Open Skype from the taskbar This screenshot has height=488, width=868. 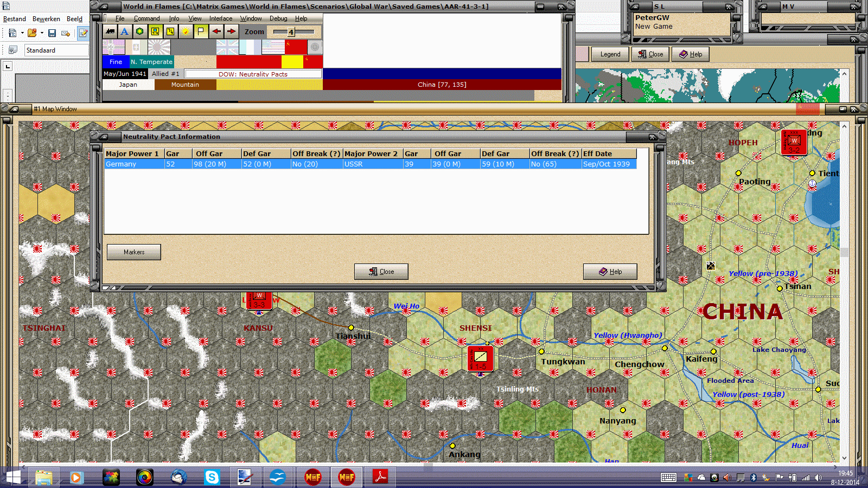pos(212,477)
